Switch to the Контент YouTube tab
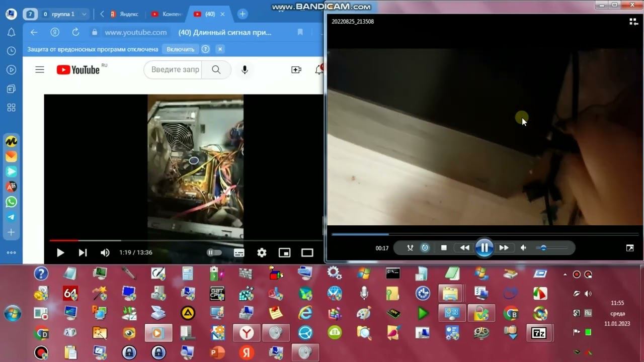 pos(166,14)
